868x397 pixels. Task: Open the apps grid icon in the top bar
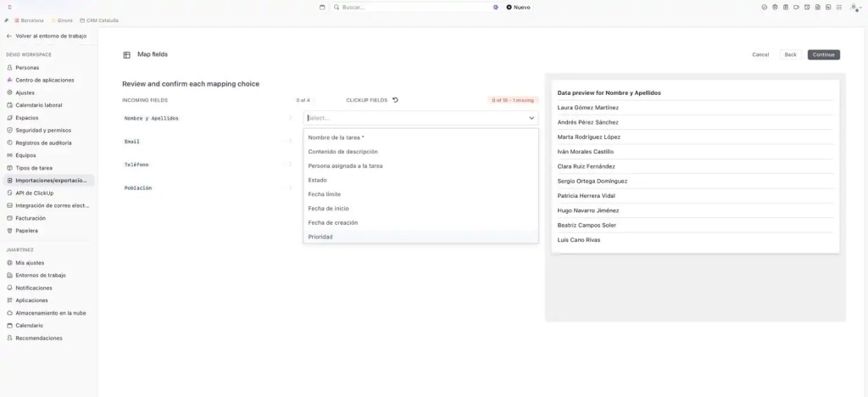(x=838, y=7)
